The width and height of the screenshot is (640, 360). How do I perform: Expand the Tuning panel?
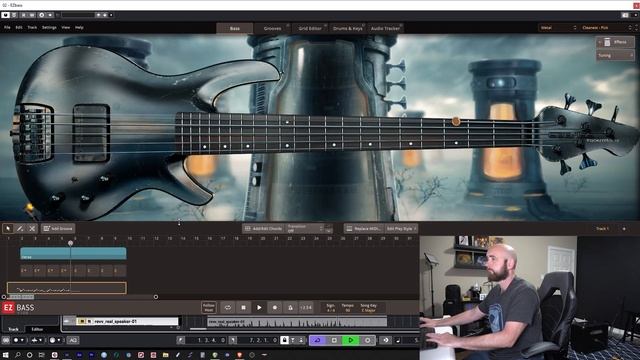click(x=616, y=55)
